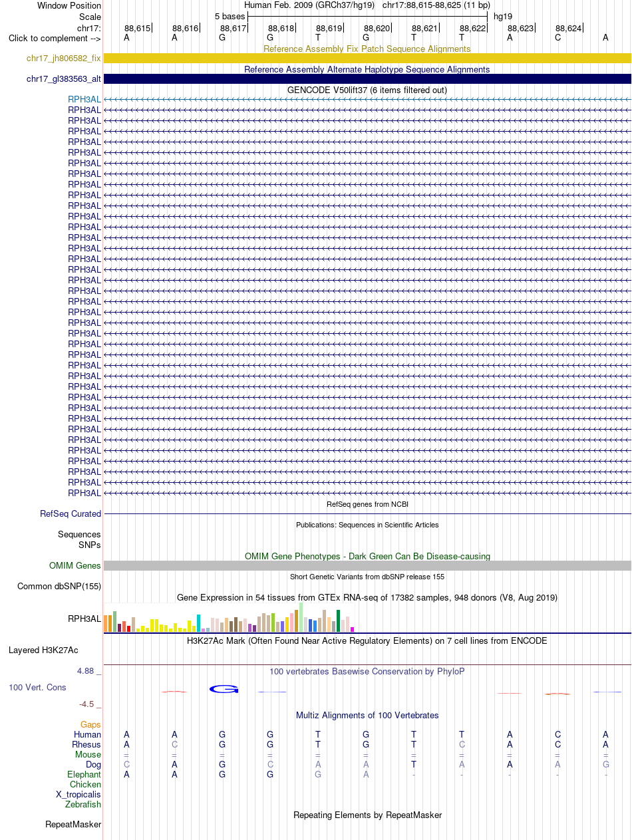Click the 'chr17:' ruler label
Image resolution: width=632 pixels, height=840 pixels.
(x=89, y=29)
